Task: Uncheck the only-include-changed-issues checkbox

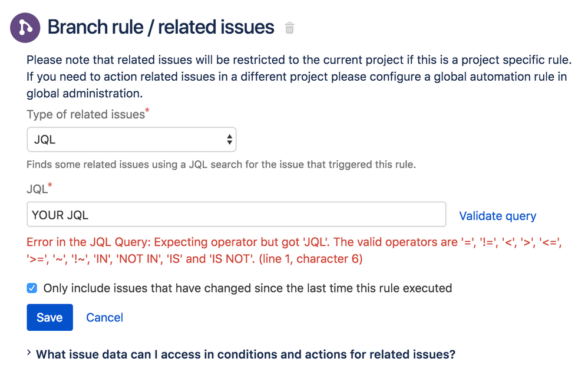Action: coord(32,288)
